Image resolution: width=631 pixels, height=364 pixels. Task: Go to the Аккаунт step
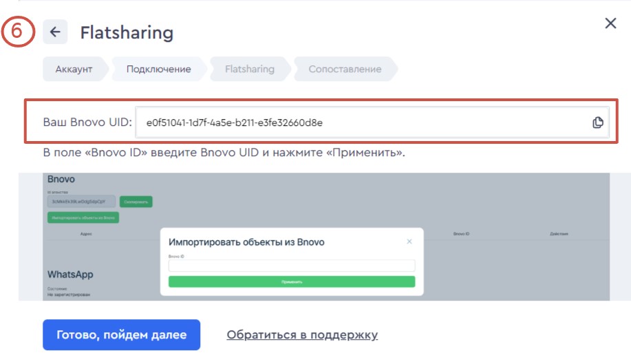pyautogui.click(x=74, y=69)
